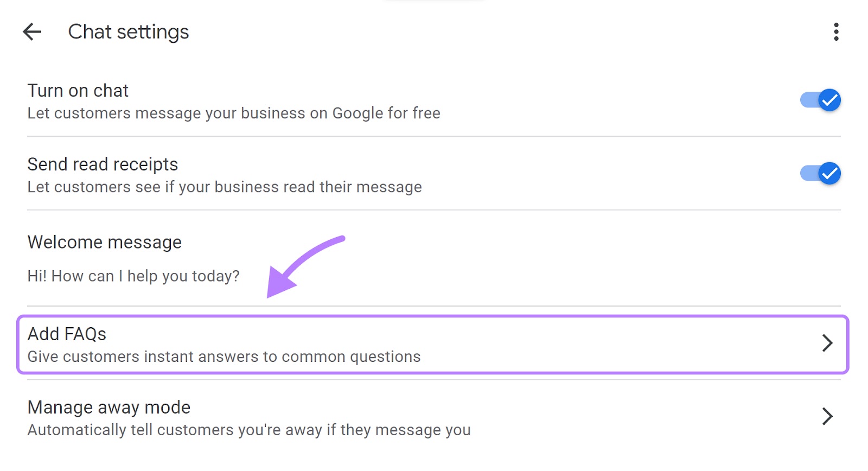Select the right chevron beside Manage away mode

(827, 416)
